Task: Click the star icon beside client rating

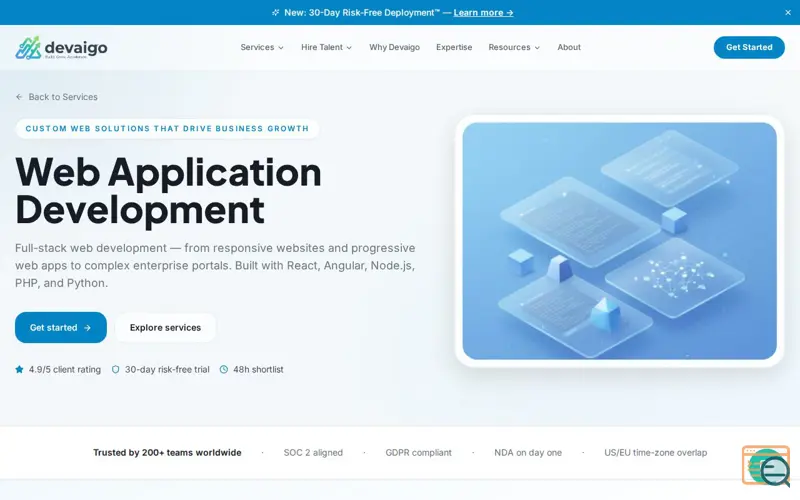Action: tap(19, 369)
